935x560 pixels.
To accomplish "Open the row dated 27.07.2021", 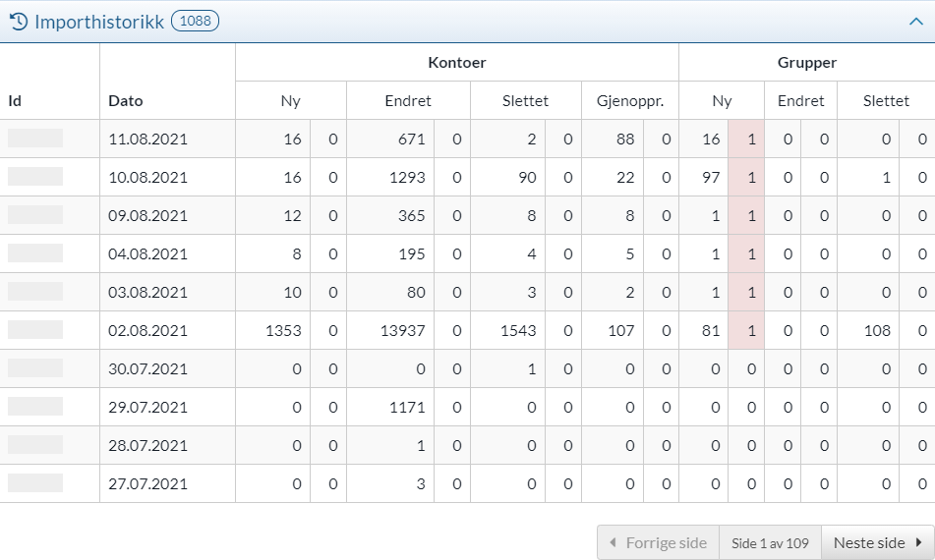I will 147,483.
